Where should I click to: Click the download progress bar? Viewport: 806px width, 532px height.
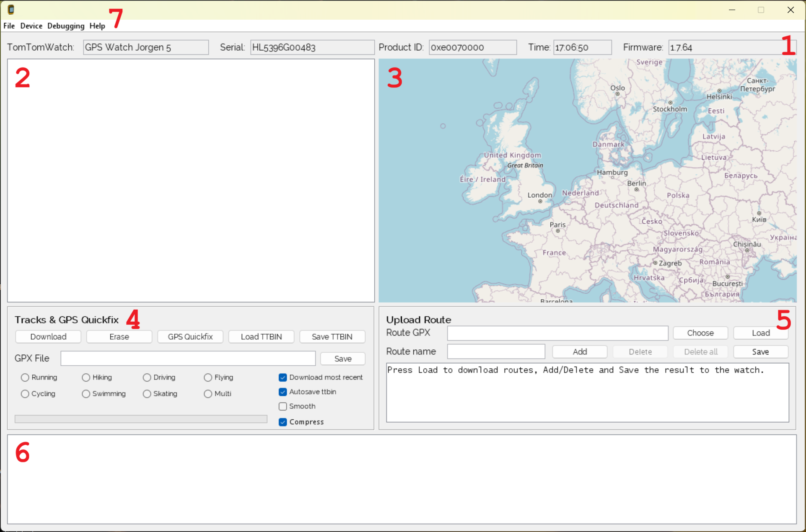(141, 419)
